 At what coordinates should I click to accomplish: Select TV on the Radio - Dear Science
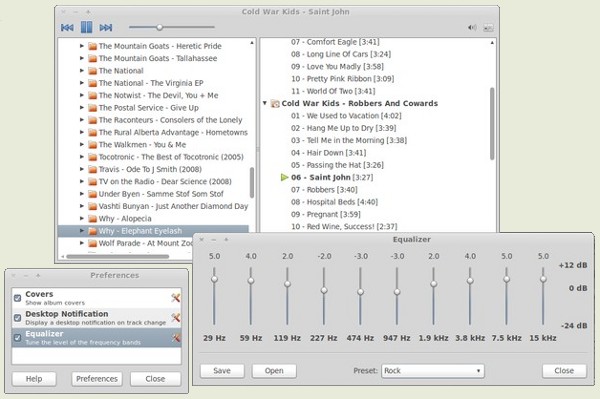pyautogui.click(x=165, y=181)
